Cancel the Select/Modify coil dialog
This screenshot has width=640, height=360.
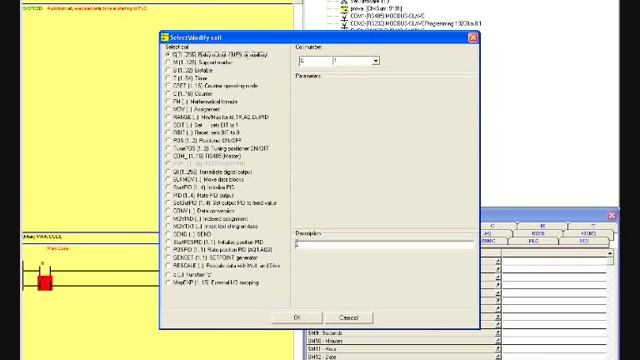click(349, 318)
